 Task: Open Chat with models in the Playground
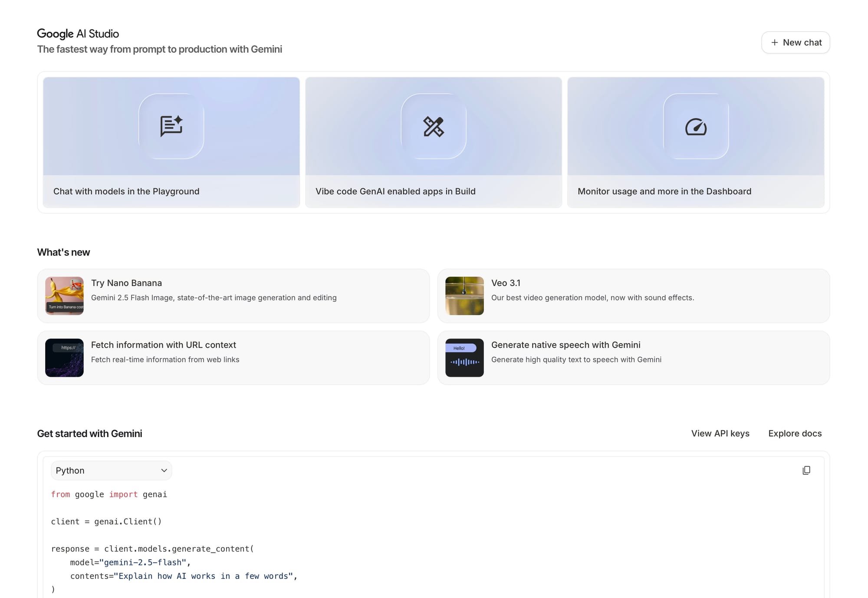pos(171,191)
